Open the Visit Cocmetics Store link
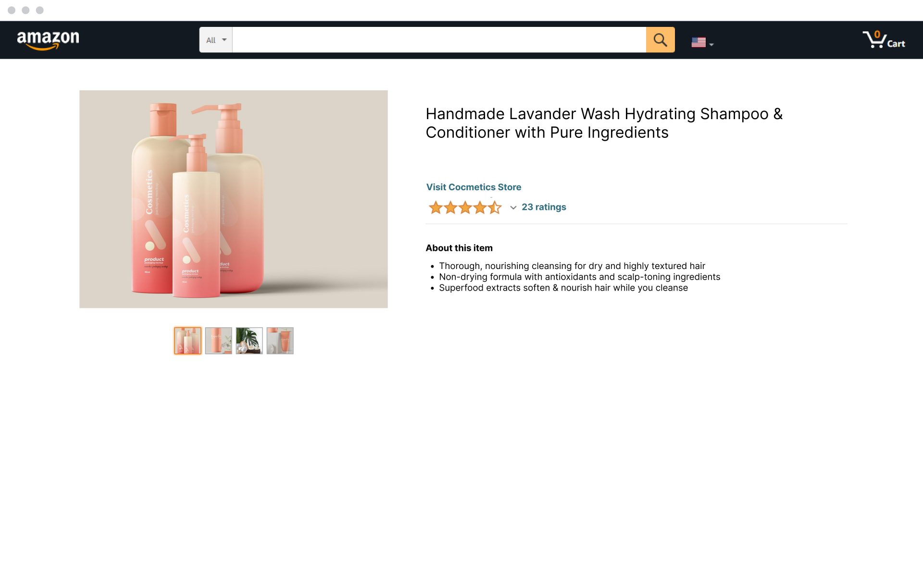The width and height of the screenshot is (923, 588). tap(474, 187)
